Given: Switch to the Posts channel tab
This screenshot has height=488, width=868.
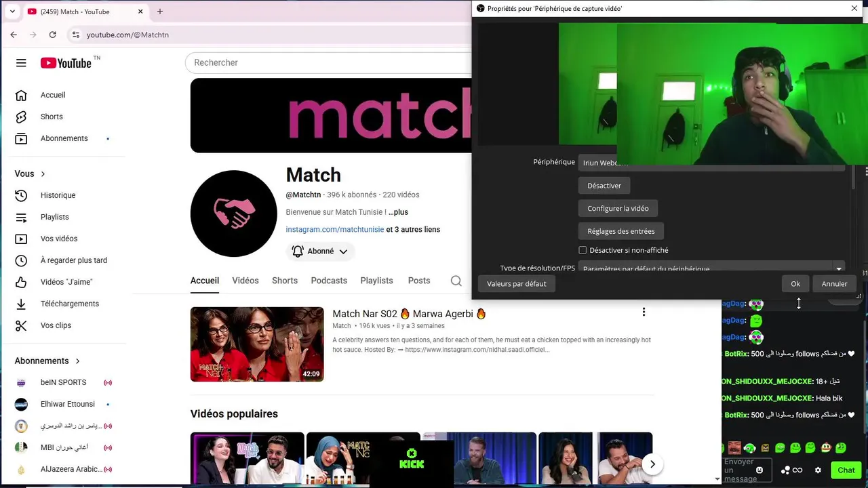Looking at the screenshot, I should (419, 281).
